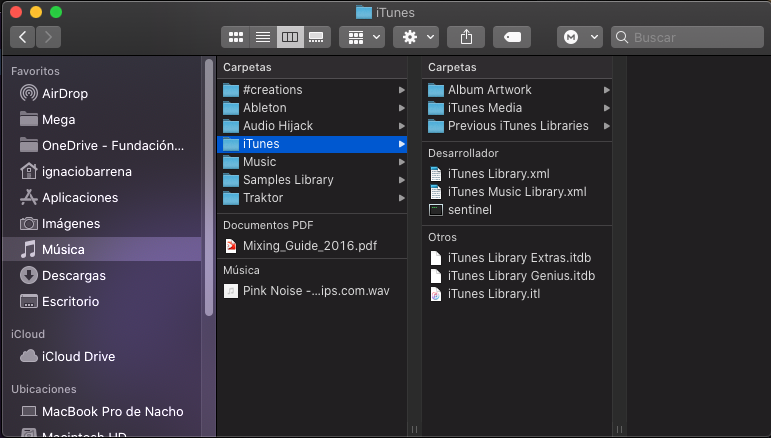Open AirDrop in the sidebar
771x438 pixels.
[102, 93]
